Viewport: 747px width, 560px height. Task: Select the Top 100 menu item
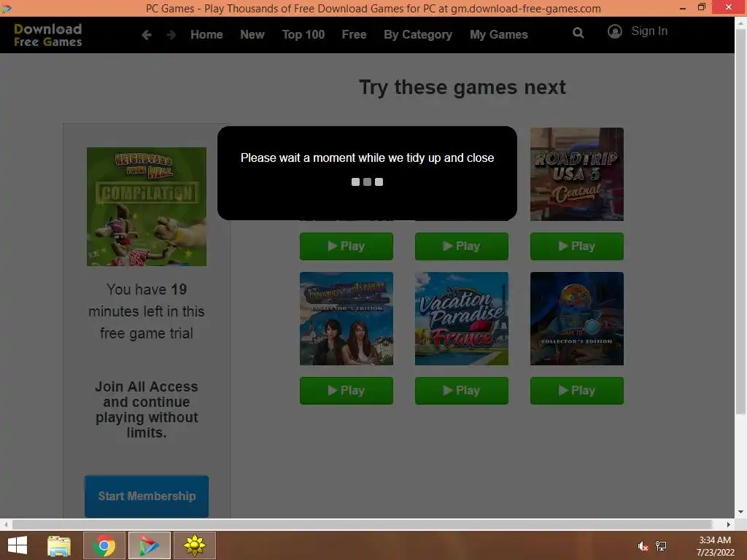tap(303, 35)
